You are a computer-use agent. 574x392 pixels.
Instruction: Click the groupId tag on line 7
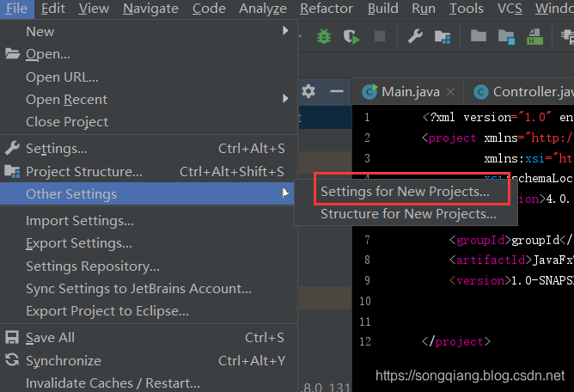[480, 240]
